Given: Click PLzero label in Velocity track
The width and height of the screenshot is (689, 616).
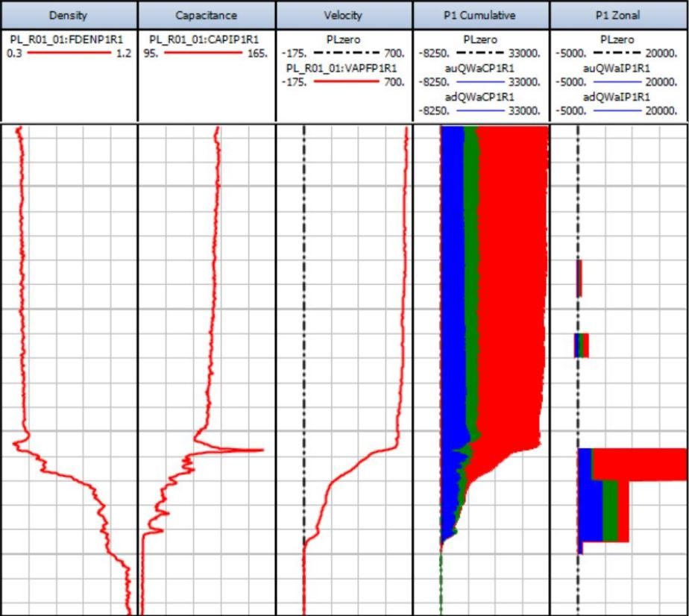Looking at the screenshot, I should point(343,40).
